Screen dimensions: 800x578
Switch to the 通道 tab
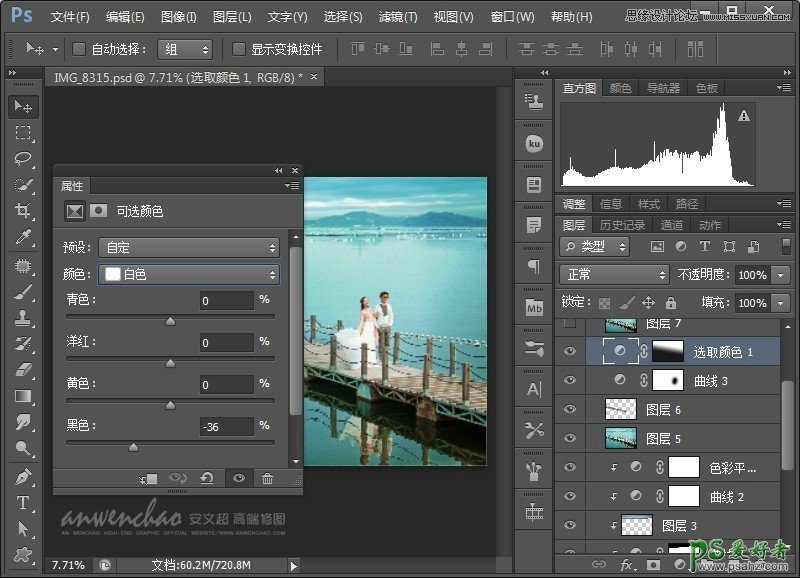[672, 225]
